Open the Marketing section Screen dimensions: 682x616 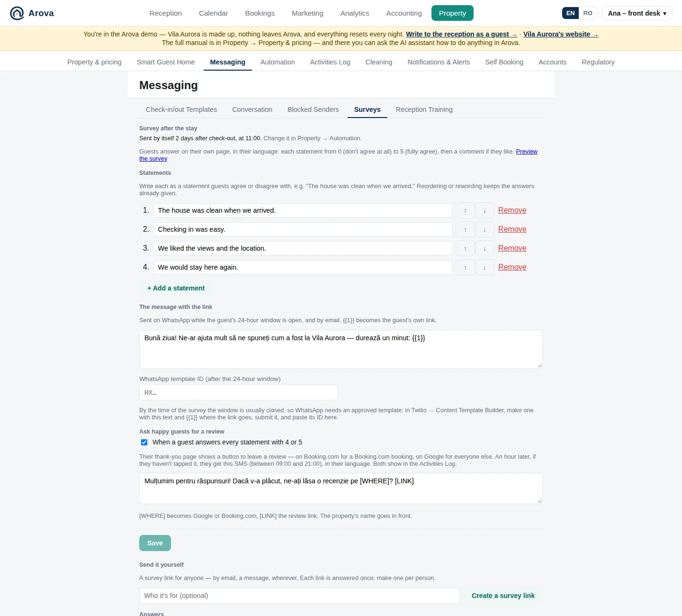307,13
